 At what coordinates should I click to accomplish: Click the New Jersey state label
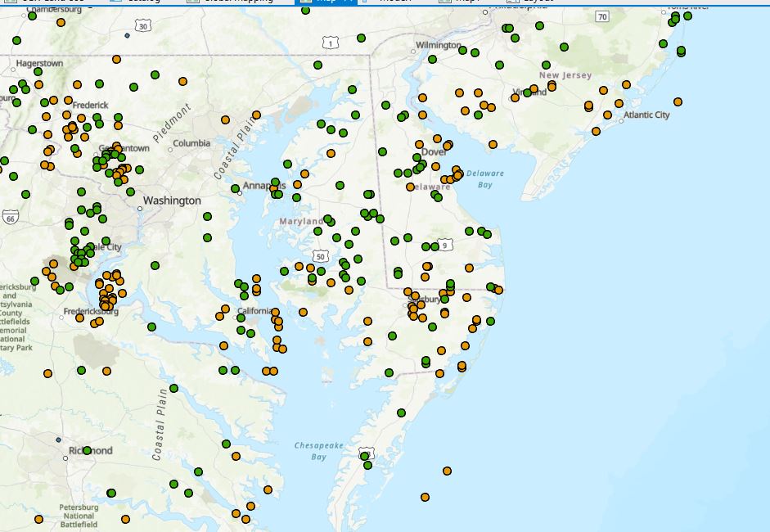565,75
